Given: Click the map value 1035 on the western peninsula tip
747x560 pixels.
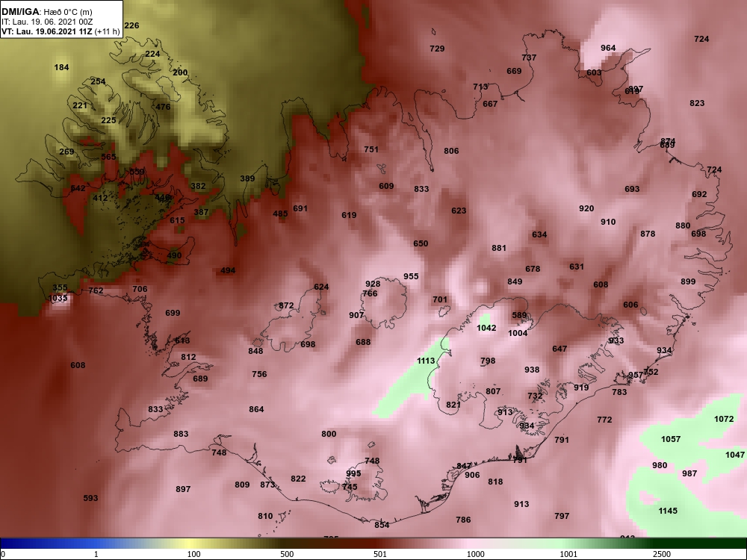Looking at the screenshot, I should click(58, 298).
